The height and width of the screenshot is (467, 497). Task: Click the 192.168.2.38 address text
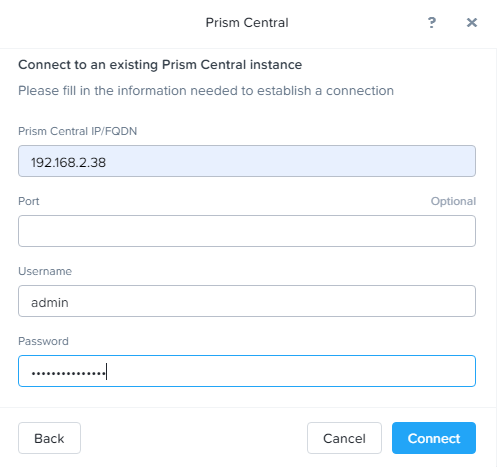click(68, 163)
